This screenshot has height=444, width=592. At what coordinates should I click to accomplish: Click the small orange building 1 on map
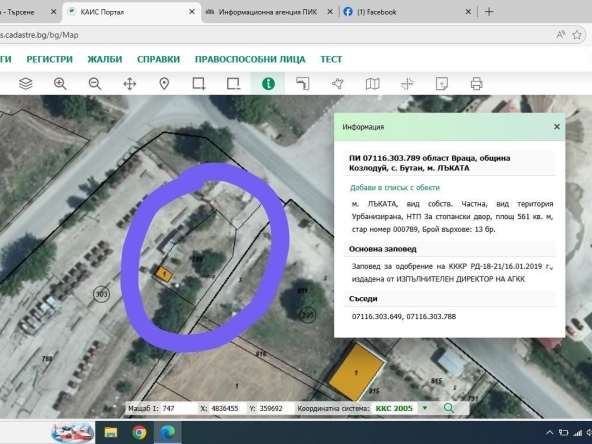[x=164, y=274]
